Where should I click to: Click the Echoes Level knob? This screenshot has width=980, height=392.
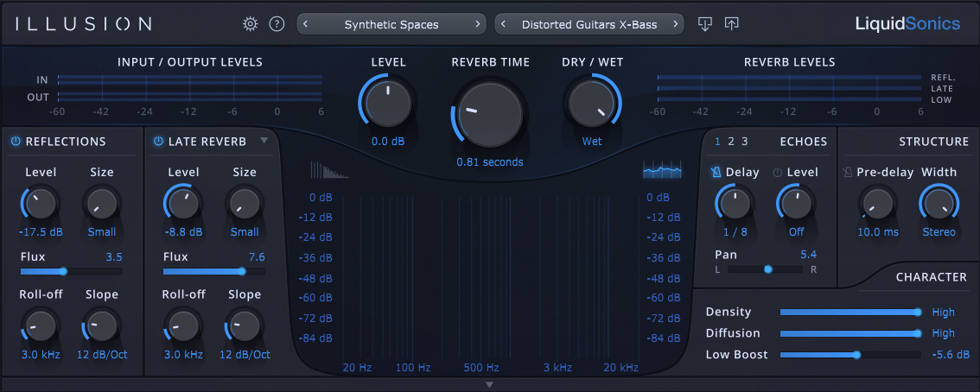point(796,204)
